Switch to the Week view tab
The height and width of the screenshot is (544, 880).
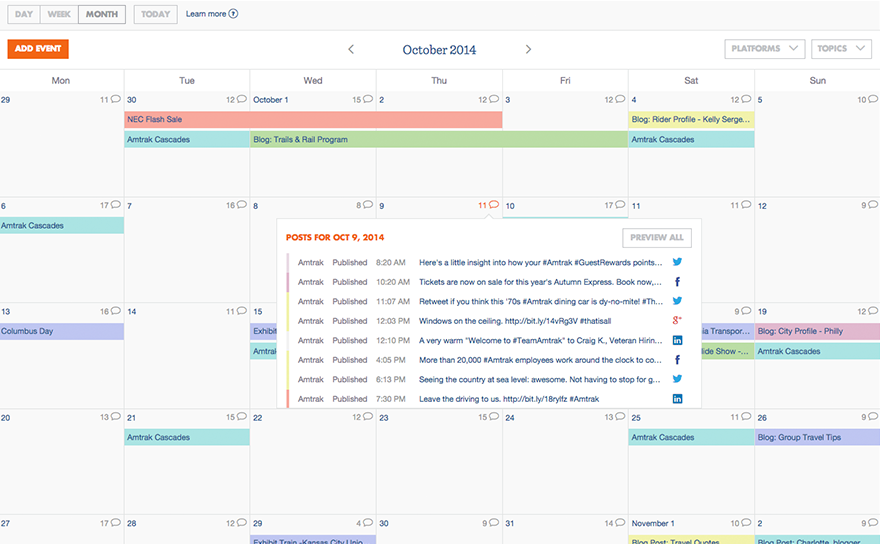[x=59, y=14]
